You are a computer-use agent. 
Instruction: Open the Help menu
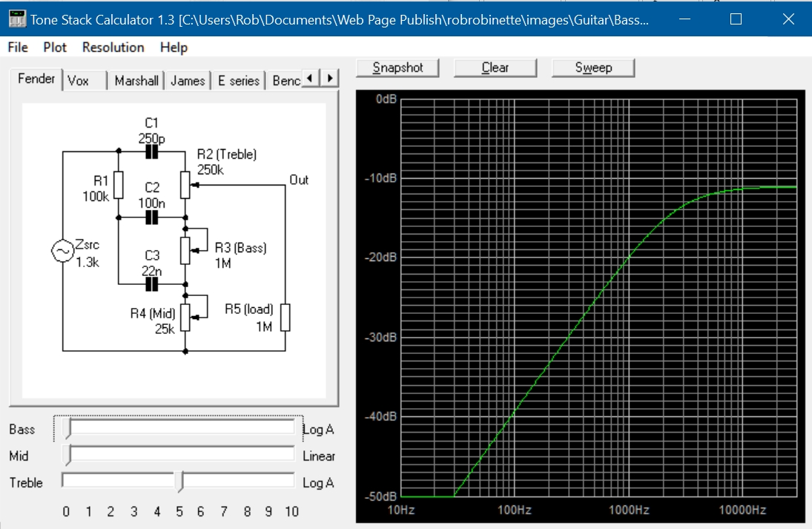[174, 47]
